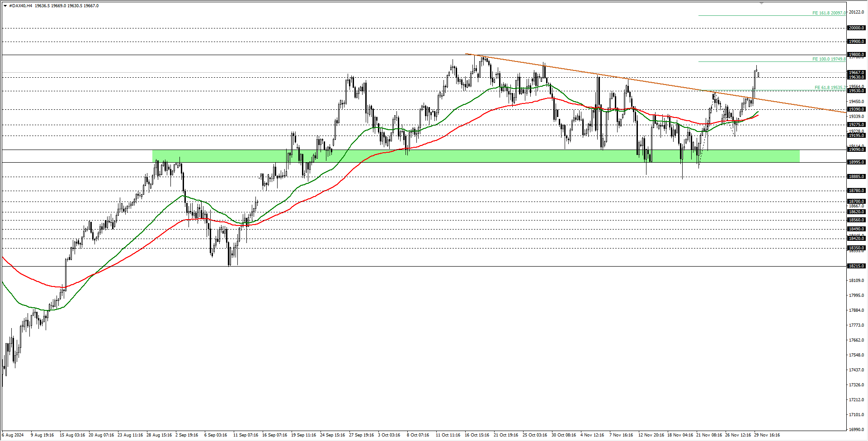This screenshot has height=441, width=868.
Task: Click the 18620.0 price level label
Action: pyautogui.click(x=856, y=212)
